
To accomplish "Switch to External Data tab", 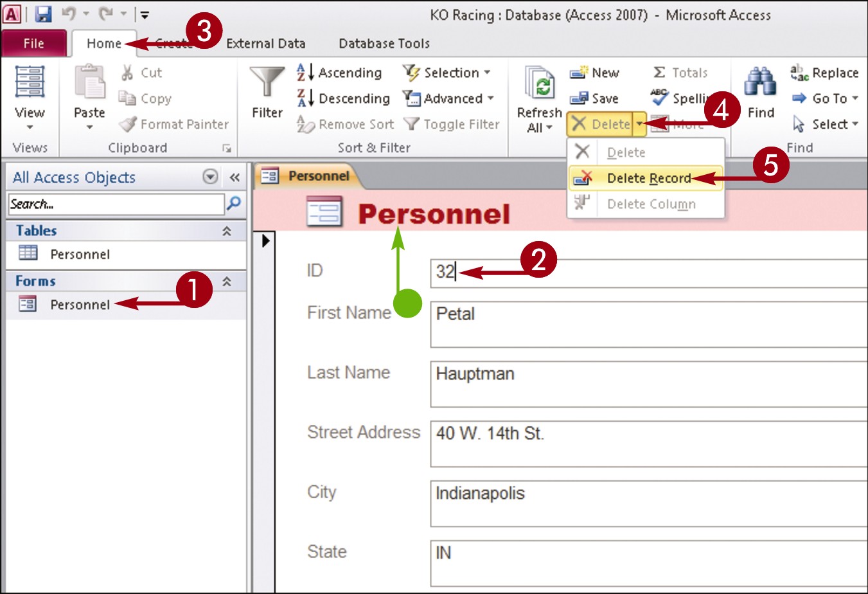I will (x=265, y=44).
